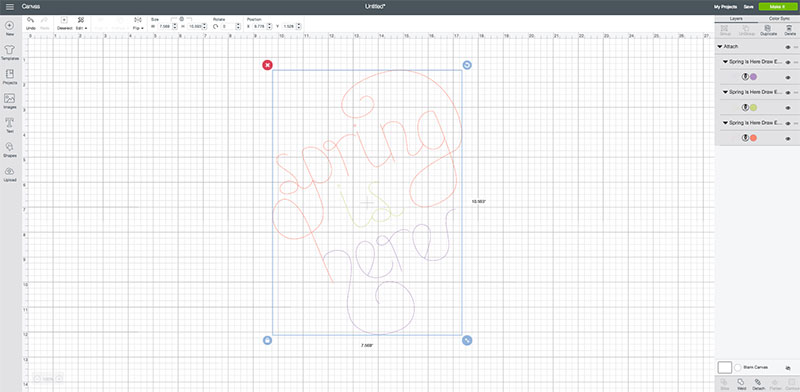Click the Rotate stepper arrows

(x=238, y=26)
